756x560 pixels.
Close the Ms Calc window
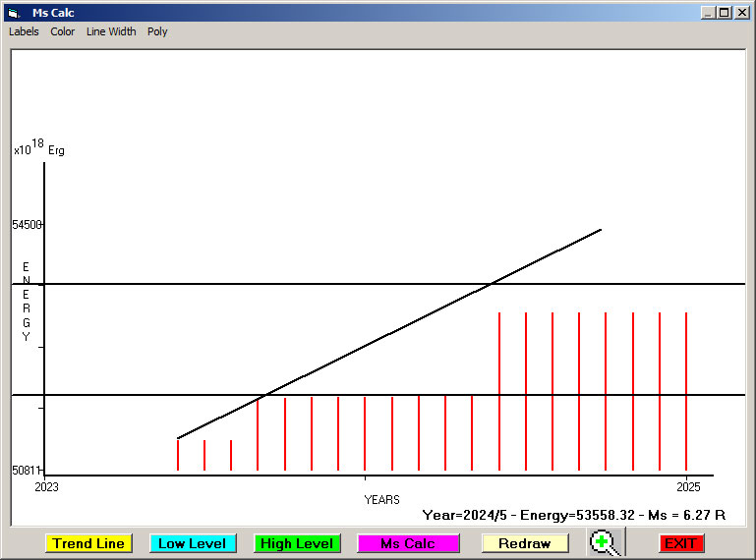point(741,13)
